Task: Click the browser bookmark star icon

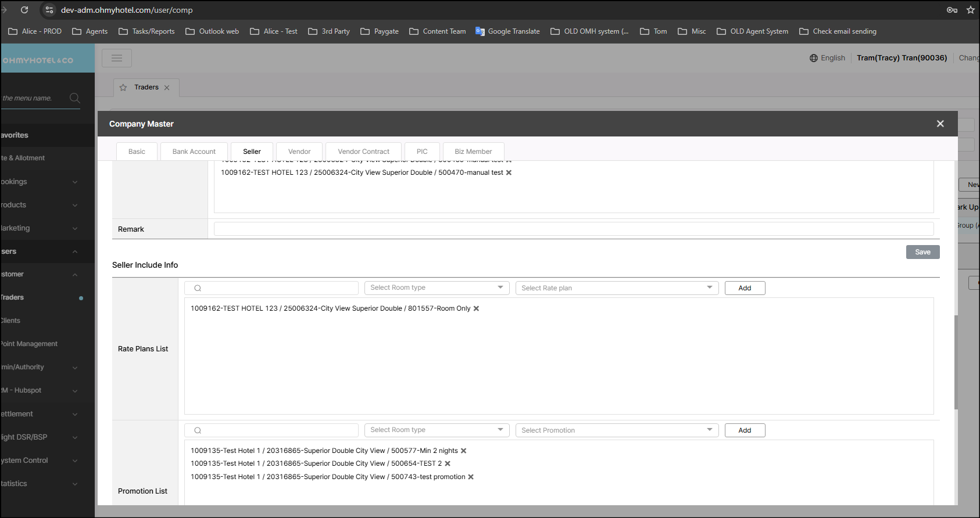Action: (x=970, y=10)
